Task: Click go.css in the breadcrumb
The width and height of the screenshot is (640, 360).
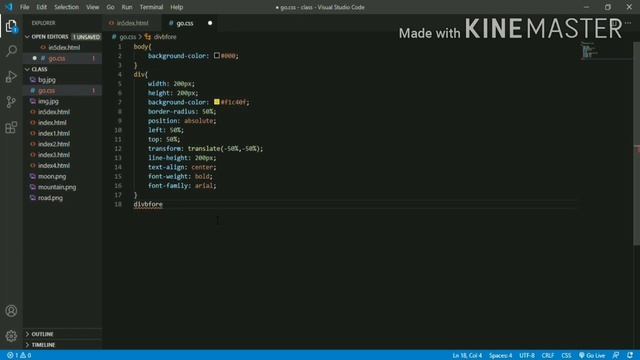Action: pos(127,37)
